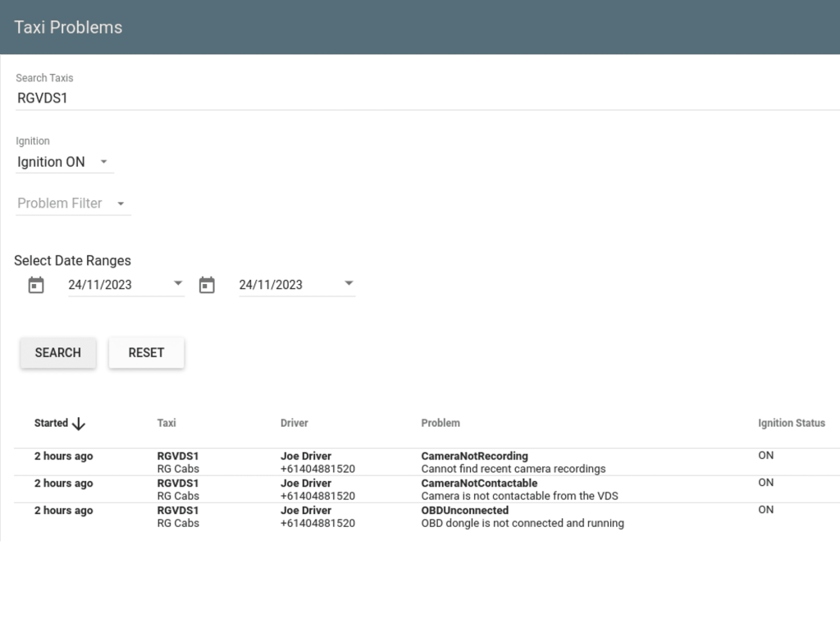
Task: Open the Ignition ON dropdown
Action: tap(65, 162)
